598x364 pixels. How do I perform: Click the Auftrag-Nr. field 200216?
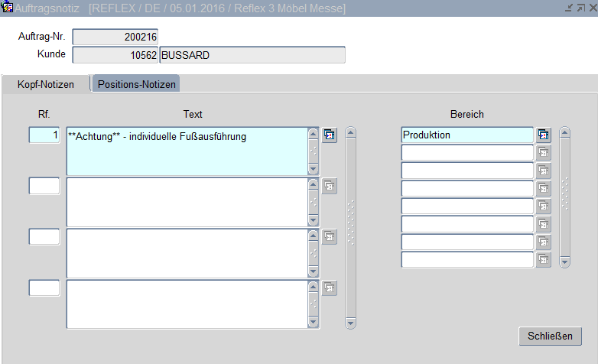click(x=115, y=37)
